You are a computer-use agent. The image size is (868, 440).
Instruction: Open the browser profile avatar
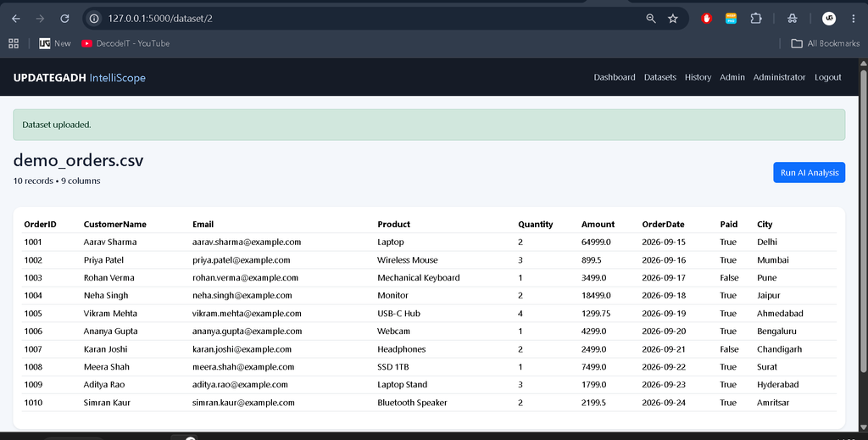829,19
